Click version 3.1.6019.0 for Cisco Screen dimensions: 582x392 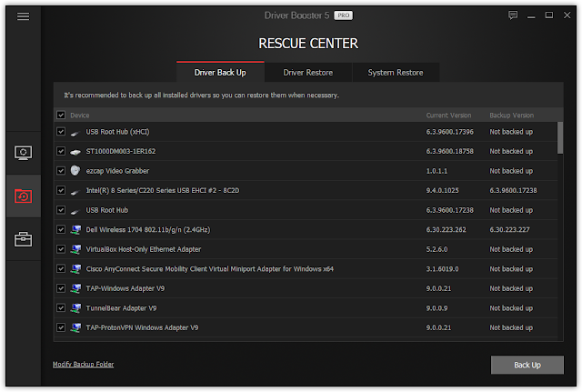(x=442, y=269)
